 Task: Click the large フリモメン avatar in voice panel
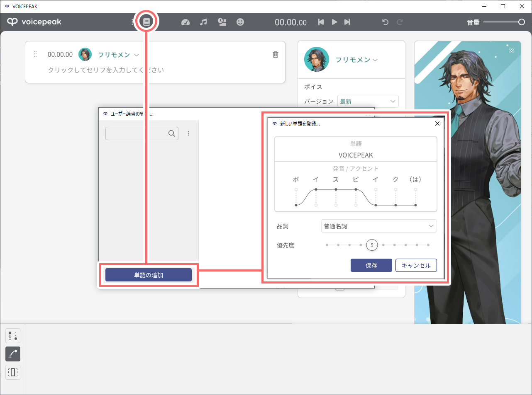[x=317, y=59]
